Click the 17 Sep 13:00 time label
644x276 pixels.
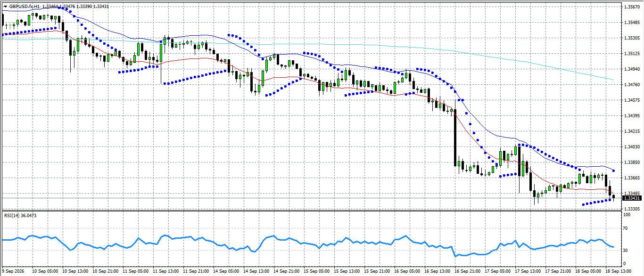pos(528,272)
